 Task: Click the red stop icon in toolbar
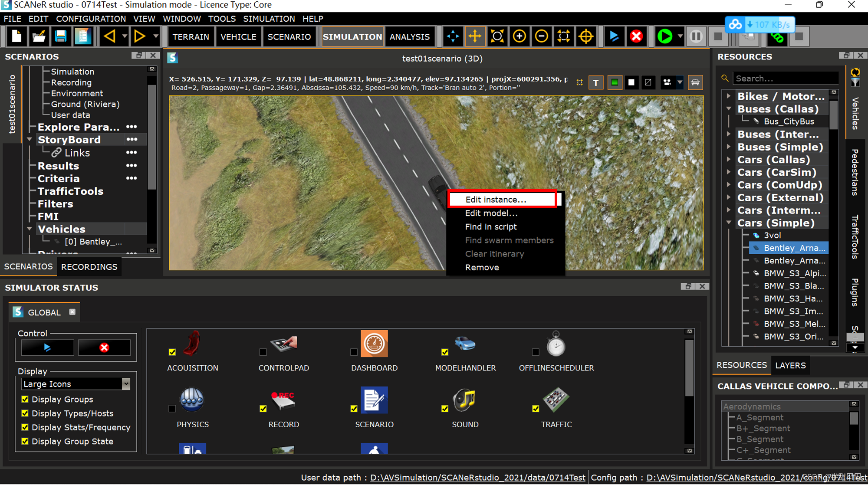pos(636,36)
